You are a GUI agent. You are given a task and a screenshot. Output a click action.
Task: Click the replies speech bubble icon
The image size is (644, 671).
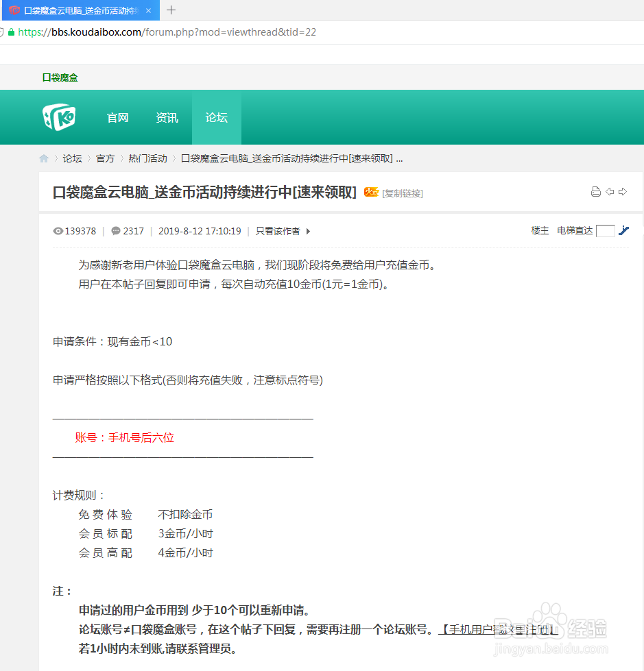coord(116,231)
